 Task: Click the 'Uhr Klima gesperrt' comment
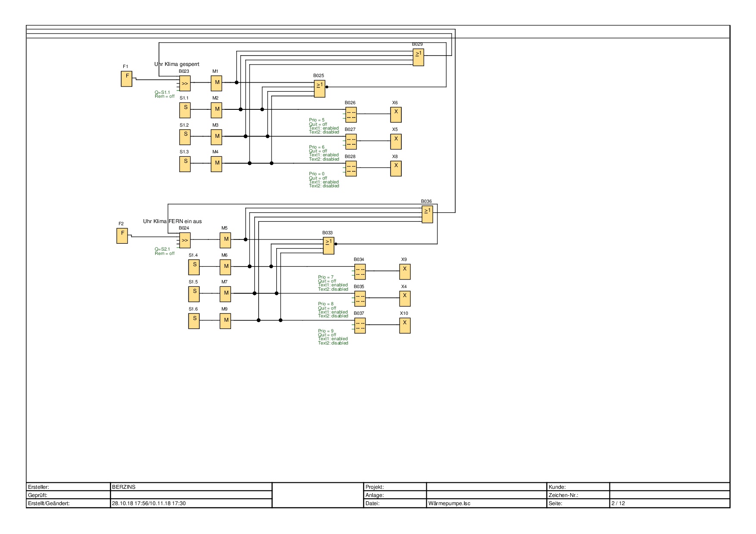click(x=177, y=64)
